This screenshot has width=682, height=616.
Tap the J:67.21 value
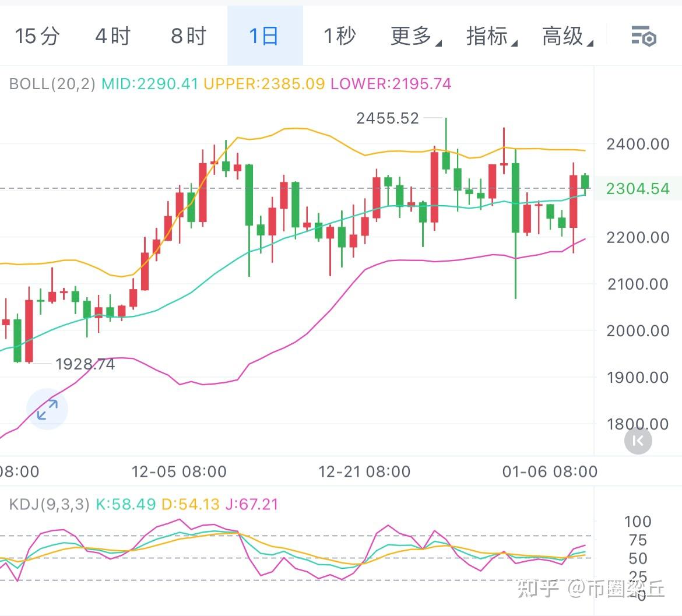pyautogui.click(x=252, y=504)
